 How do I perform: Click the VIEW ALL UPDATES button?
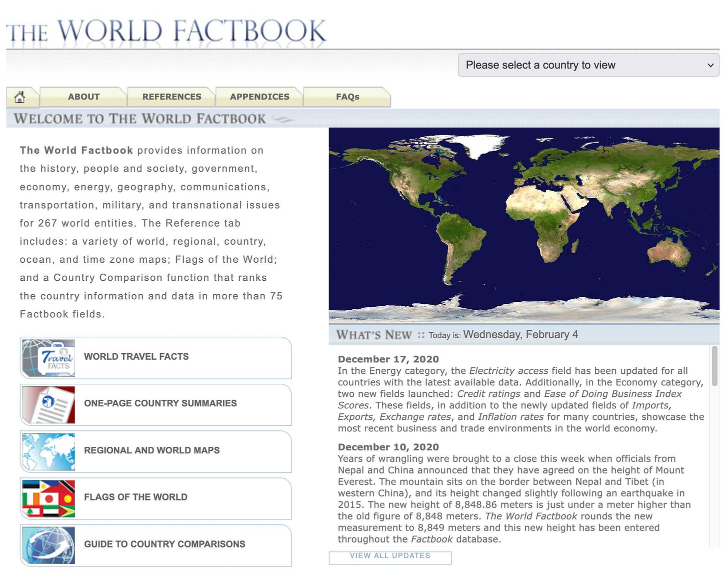click(390, 557)
